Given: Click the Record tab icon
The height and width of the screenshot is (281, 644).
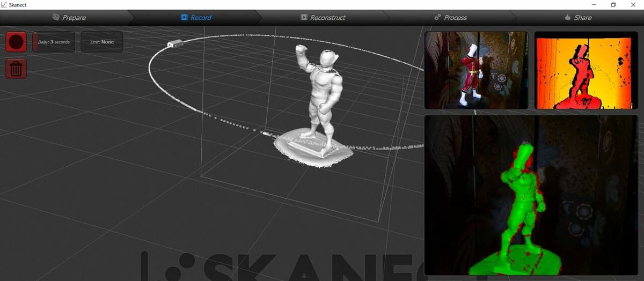Looking at the screenshot, I should (x=185, y=17).
